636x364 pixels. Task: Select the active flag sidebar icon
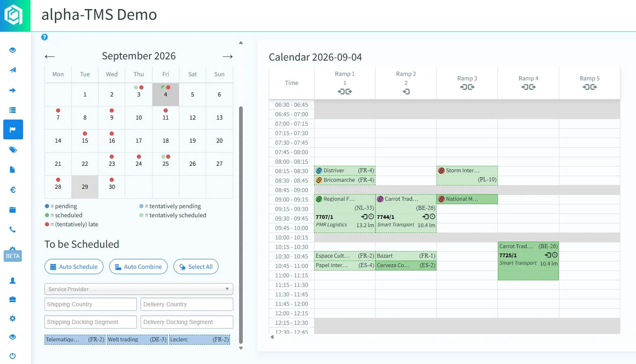13,129
